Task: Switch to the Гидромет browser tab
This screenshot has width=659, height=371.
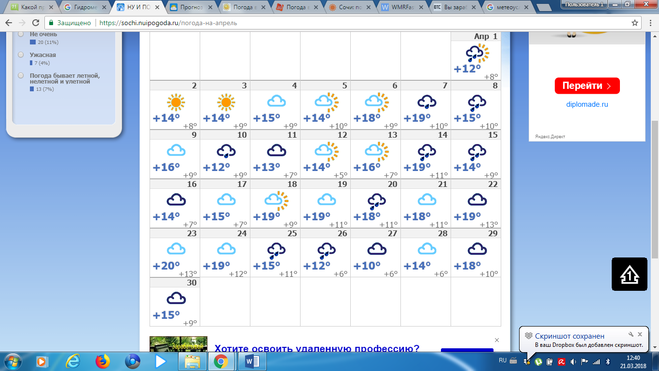Action: coord(84,7)
